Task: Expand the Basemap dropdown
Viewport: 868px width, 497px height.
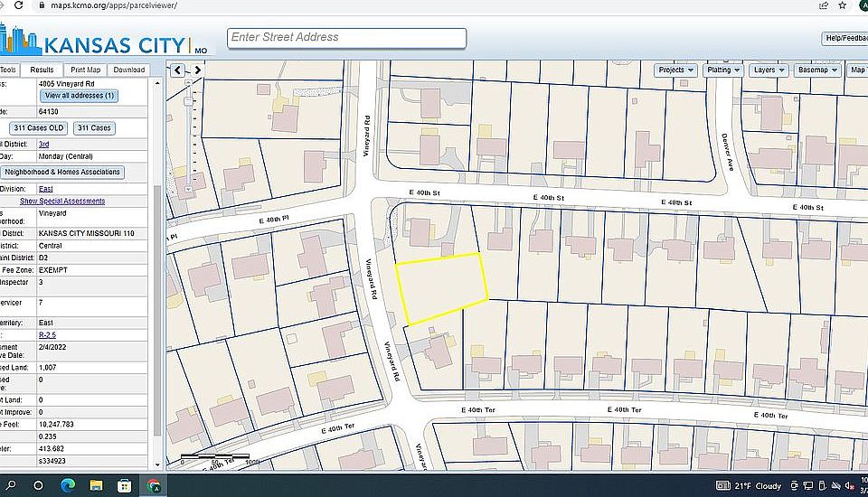Action: coord(816,70)
